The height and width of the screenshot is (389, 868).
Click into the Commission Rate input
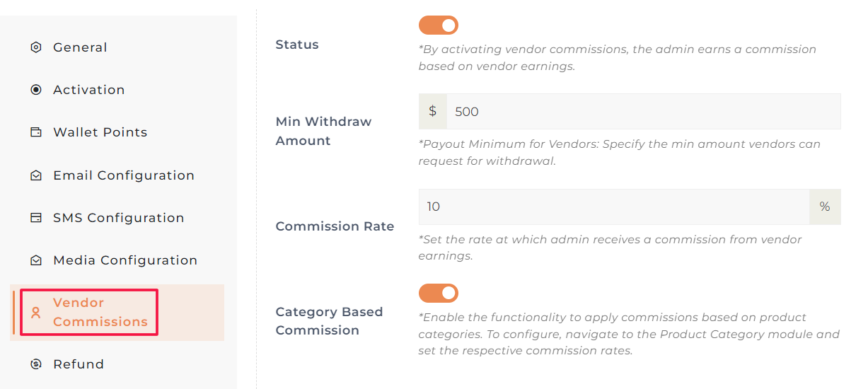[x=613, y=207]
